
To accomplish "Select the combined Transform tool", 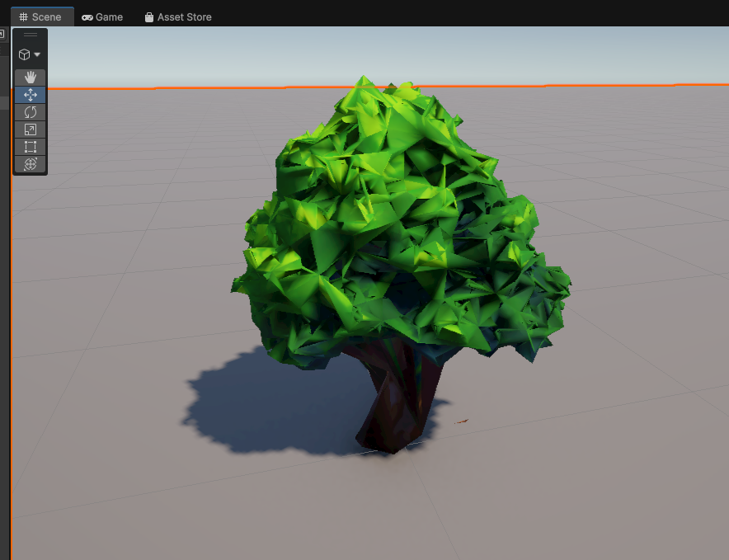I will click(30, 163).
